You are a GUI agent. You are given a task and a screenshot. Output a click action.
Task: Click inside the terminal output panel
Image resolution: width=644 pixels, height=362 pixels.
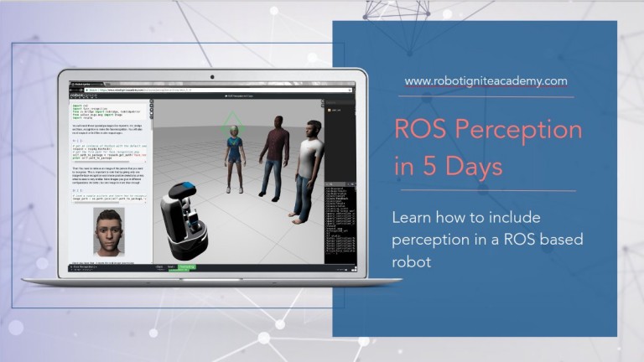(340, 224)
